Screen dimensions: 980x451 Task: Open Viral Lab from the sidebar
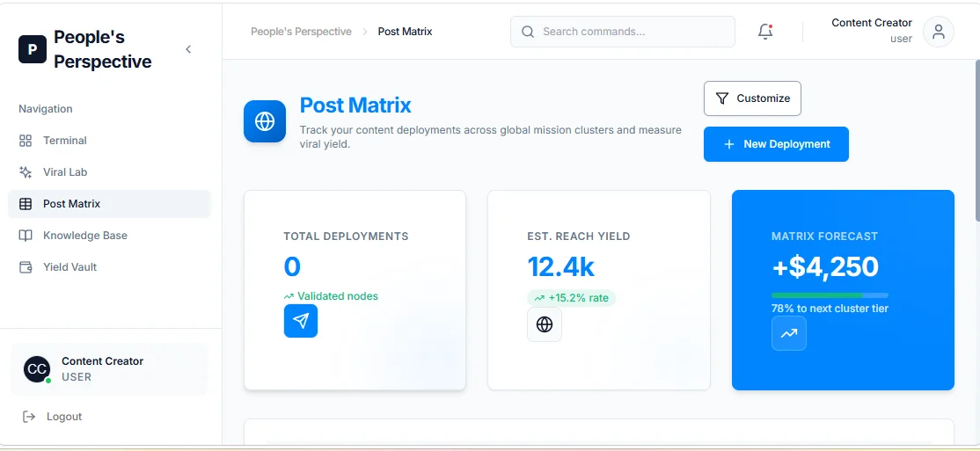pos(109,171)
